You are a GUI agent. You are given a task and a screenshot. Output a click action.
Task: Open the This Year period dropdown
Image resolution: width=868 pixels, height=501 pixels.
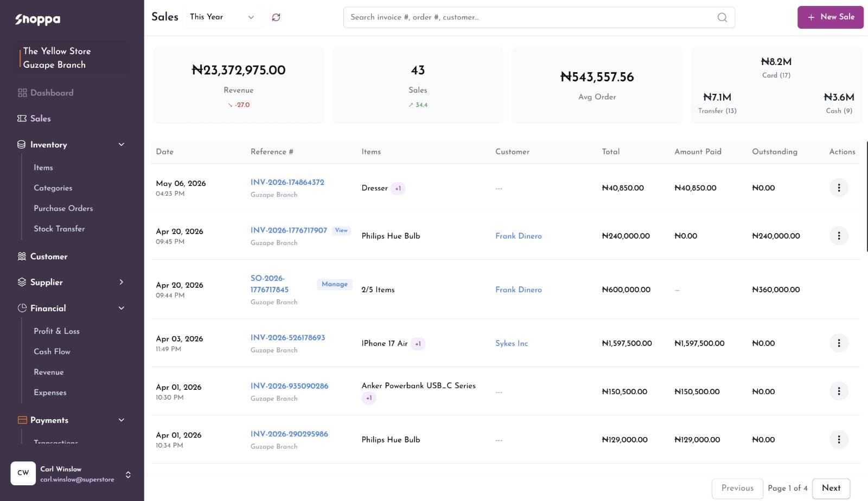tap(222, 17)
